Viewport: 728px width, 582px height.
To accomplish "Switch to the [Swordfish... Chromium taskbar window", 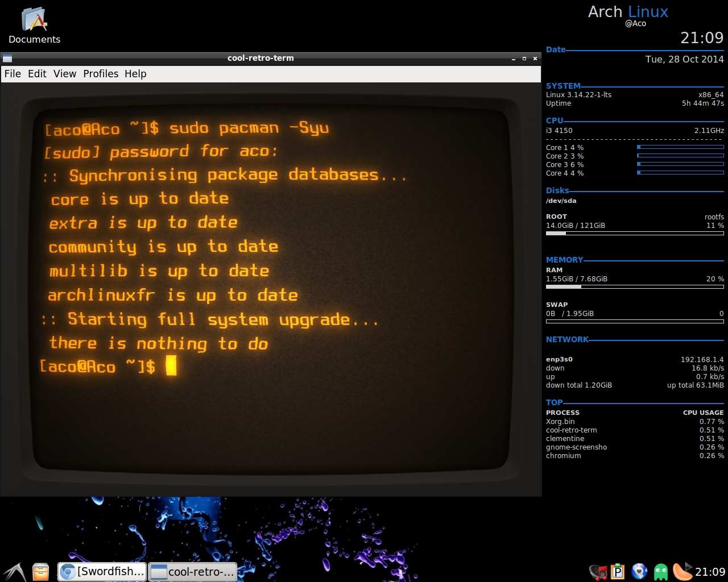I will click(x=102, y=572).
